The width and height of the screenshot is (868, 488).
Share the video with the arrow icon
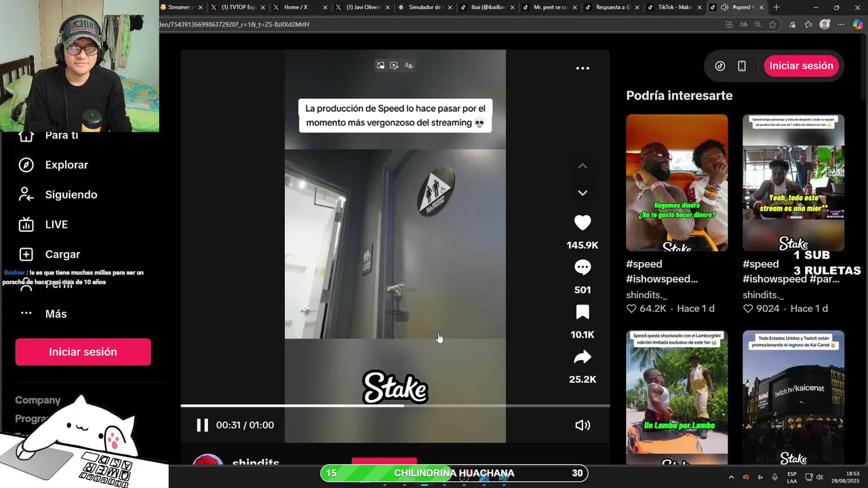[x=583, y=357]
